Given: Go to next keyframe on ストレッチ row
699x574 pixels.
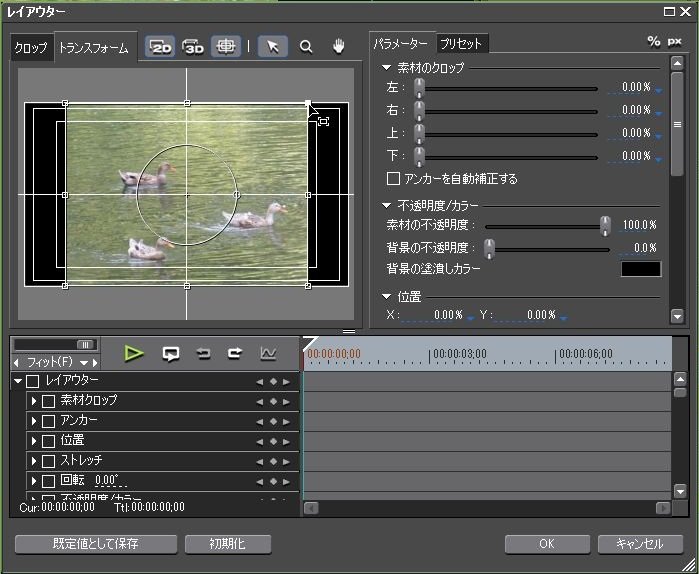Looking at the screenshot, I should pos(286,462).
